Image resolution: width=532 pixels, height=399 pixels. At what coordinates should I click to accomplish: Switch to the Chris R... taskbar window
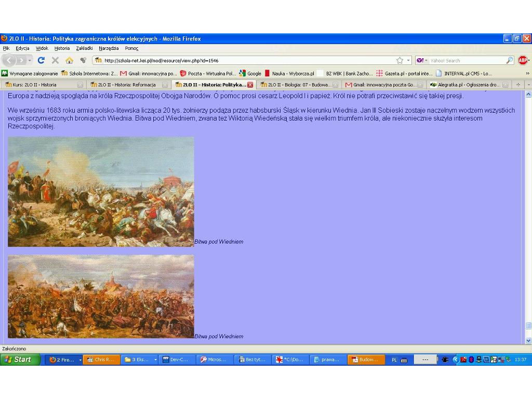point(102,360)
